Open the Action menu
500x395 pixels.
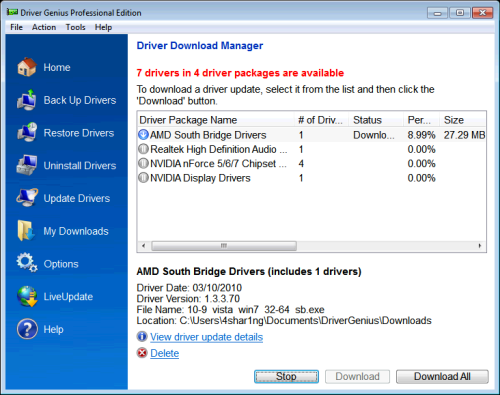click(44, 27)
